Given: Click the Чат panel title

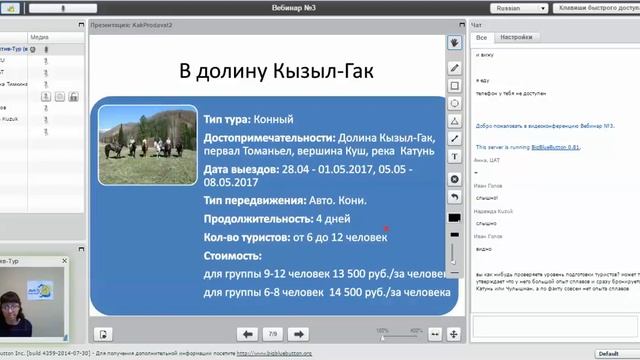Looking at the screenshot, I should pyautogui.click(x=476, y=25).
